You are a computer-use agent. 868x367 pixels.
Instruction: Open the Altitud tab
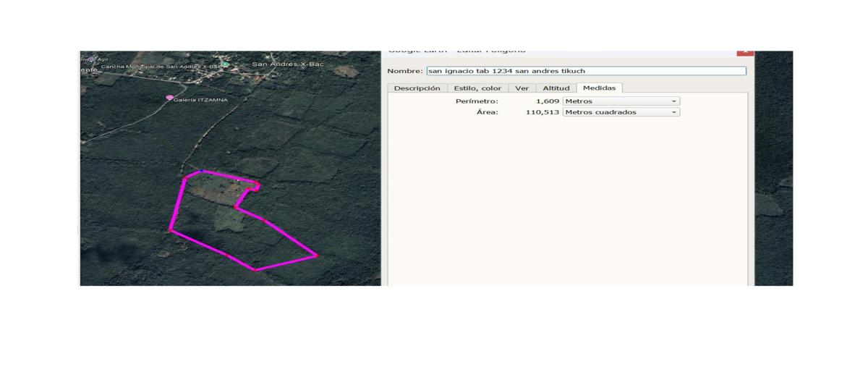click(x=556, y=88)
